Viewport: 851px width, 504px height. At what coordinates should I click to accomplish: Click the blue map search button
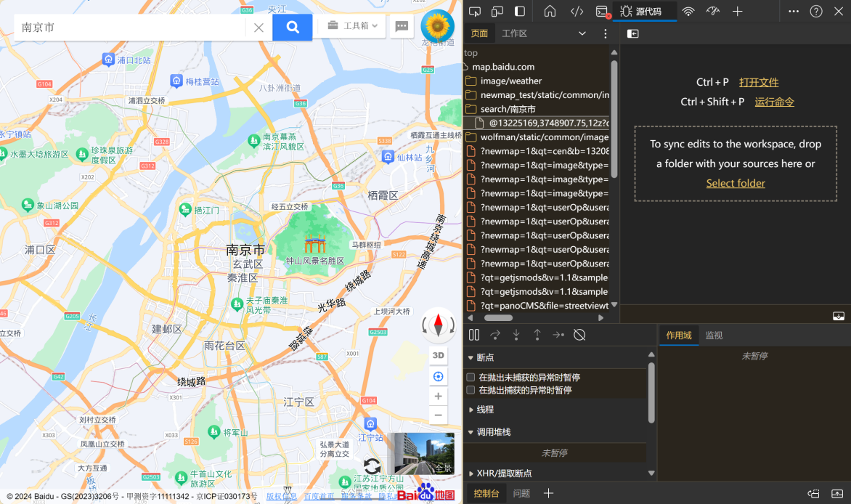click(292, 27)
